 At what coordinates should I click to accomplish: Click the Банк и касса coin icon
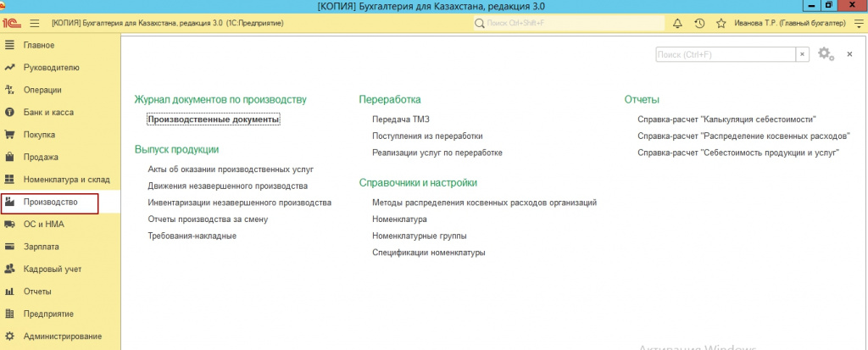(x=9, y=113)
